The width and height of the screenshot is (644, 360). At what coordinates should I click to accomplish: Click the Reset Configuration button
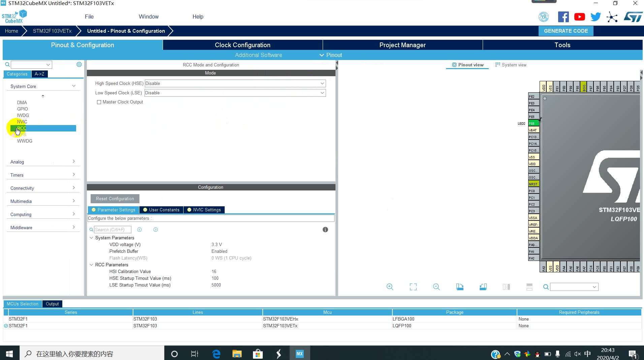pyautogui.click(x=115, y=199)
